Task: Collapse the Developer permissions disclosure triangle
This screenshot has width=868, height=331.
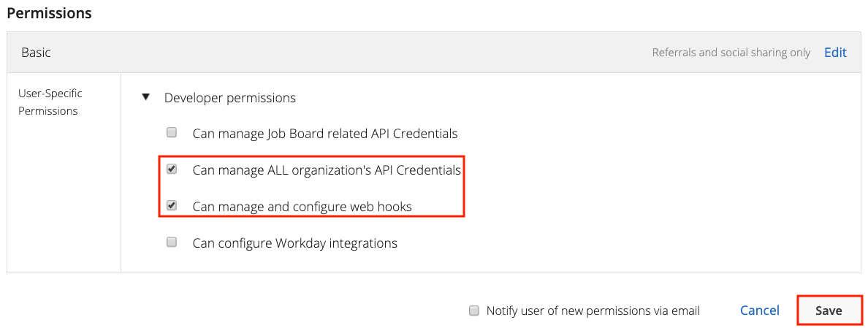Action: coord(145,97)
